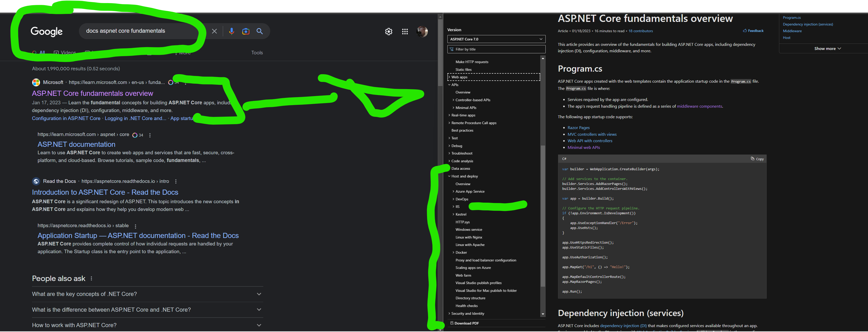Screen dimensions: 868x332
Task: Open Google settings gear icon
Action: pyautogui.click(x=389, y=32)
